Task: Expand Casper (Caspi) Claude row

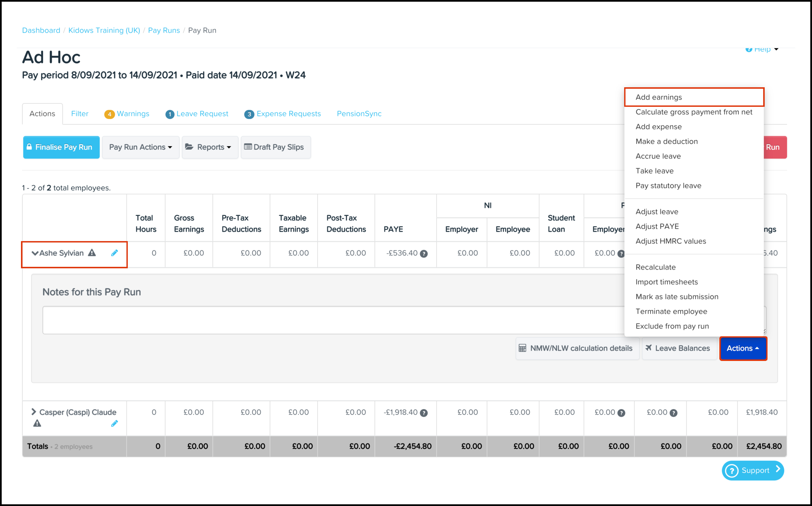Action: coord(33,412)
